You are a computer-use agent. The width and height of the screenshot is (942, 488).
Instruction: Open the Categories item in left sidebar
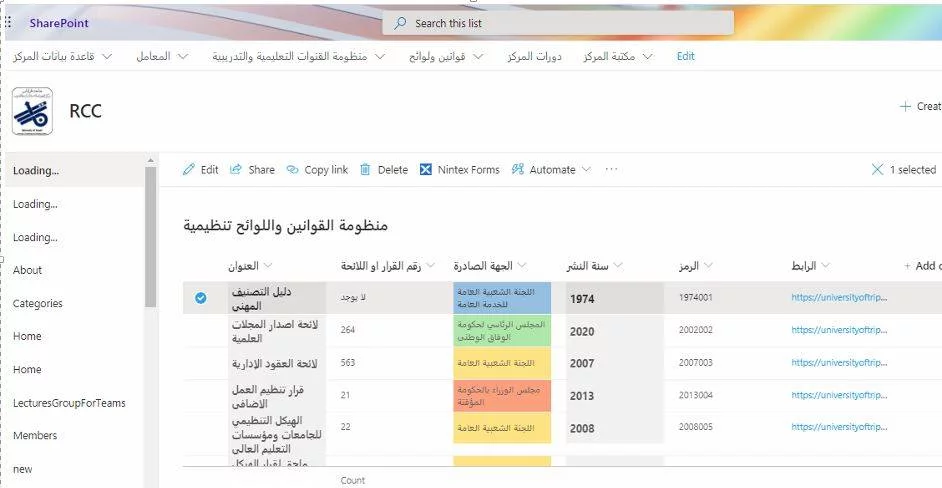point(38,303)
